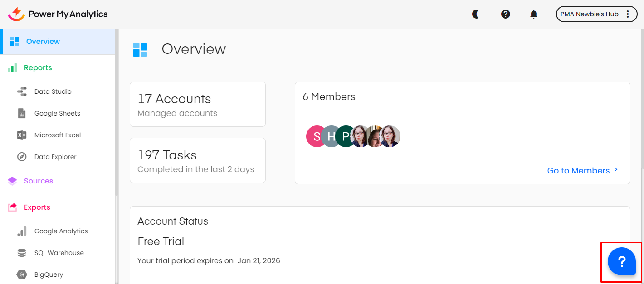Open help via the top question mark icon
Image resolution: width=644 pixels, height=284 pixels.
click(506, 14)
